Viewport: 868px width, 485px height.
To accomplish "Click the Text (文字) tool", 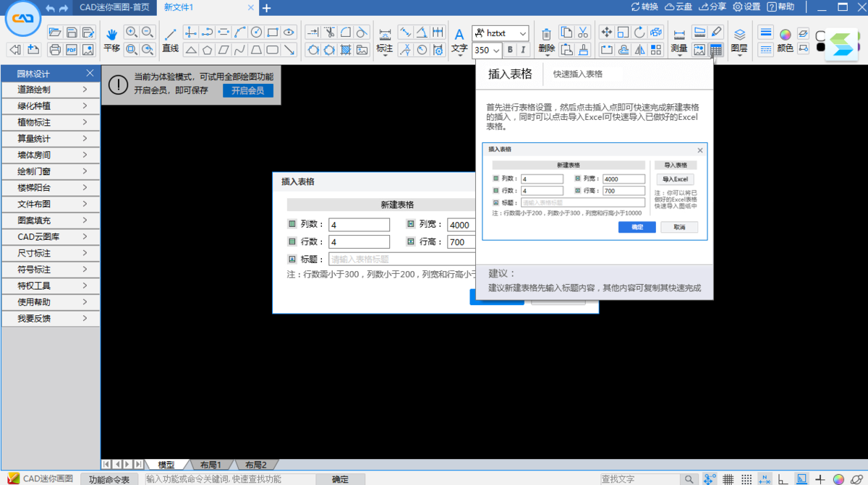I will click(x=459, y=40).
